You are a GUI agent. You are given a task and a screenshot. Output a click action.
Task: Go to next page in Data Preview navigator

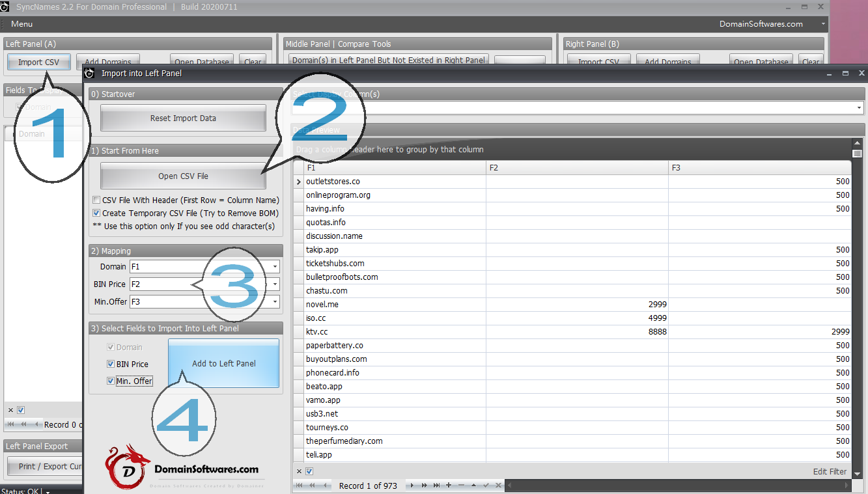pos(425,486)
